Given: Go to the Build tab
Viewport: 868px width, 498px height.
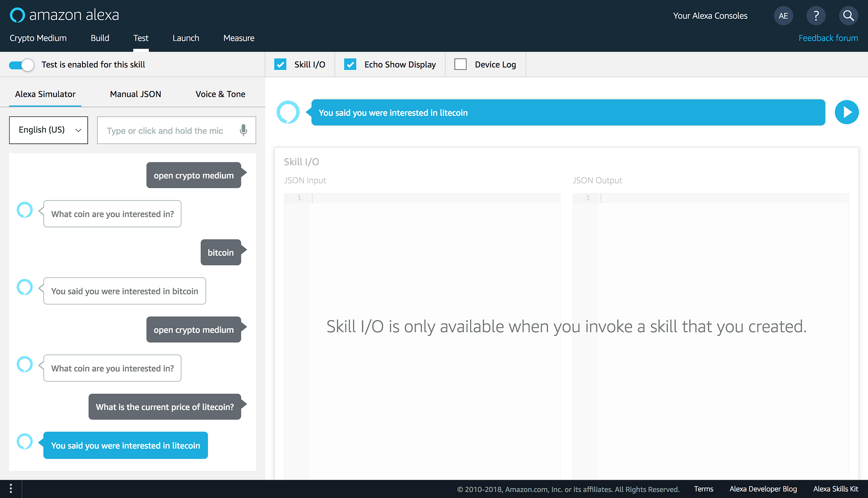Looking at the screenshot, I should [100, 38].
